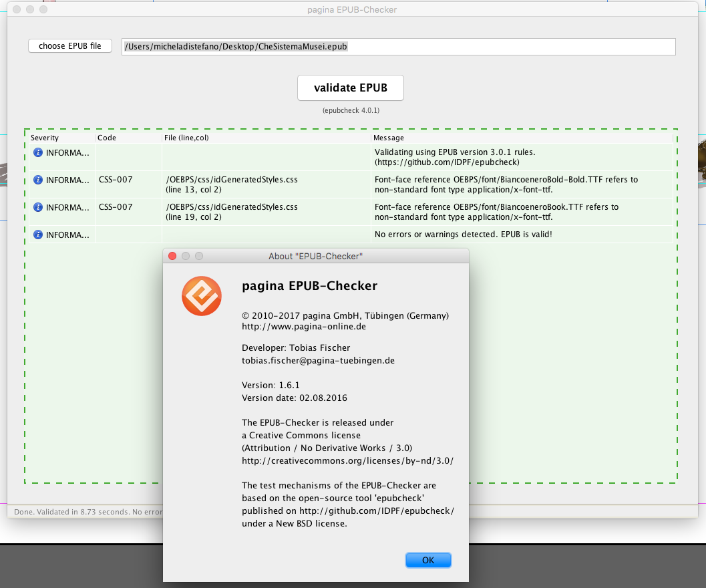Viewport: 706px width, 588px height.
Task: Select BiancoeneroBook.TTF font-face message
Action: click(497, 212)
